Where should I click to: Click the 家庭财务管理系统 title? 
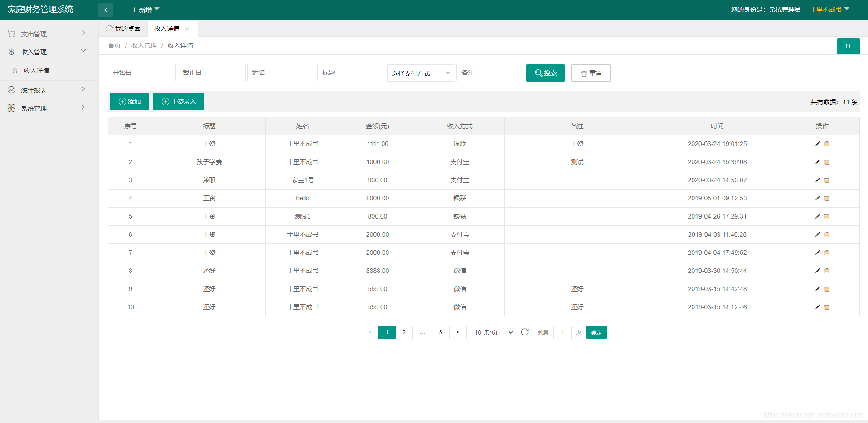tap(40, 10)
